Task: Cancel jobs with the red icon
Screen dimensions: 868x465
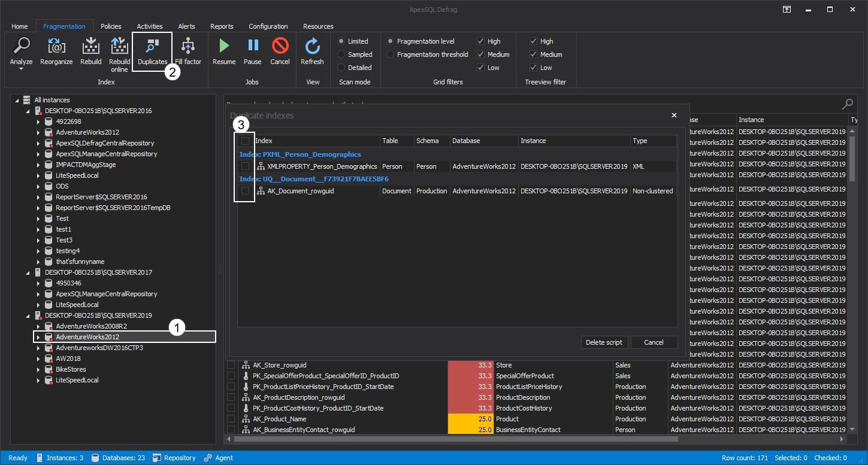Action: click(280, 45)
